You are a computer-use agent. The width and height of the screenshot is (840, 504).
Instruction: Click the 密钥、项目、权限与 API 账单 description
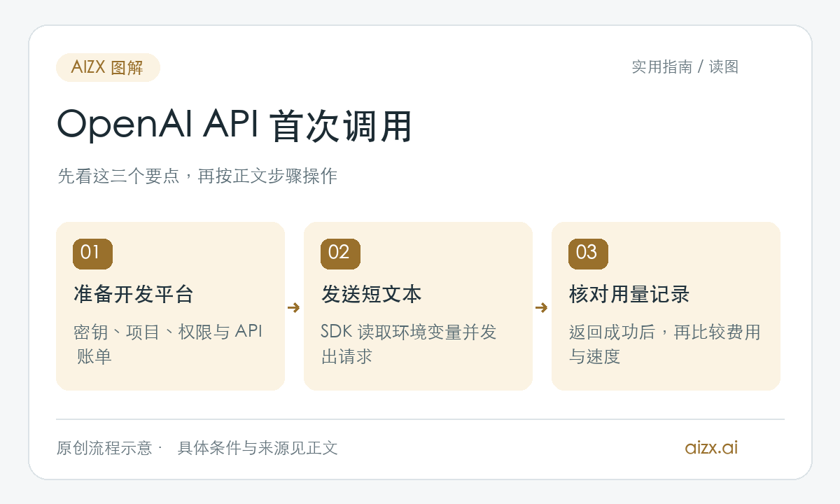click(x=168, y=344)
